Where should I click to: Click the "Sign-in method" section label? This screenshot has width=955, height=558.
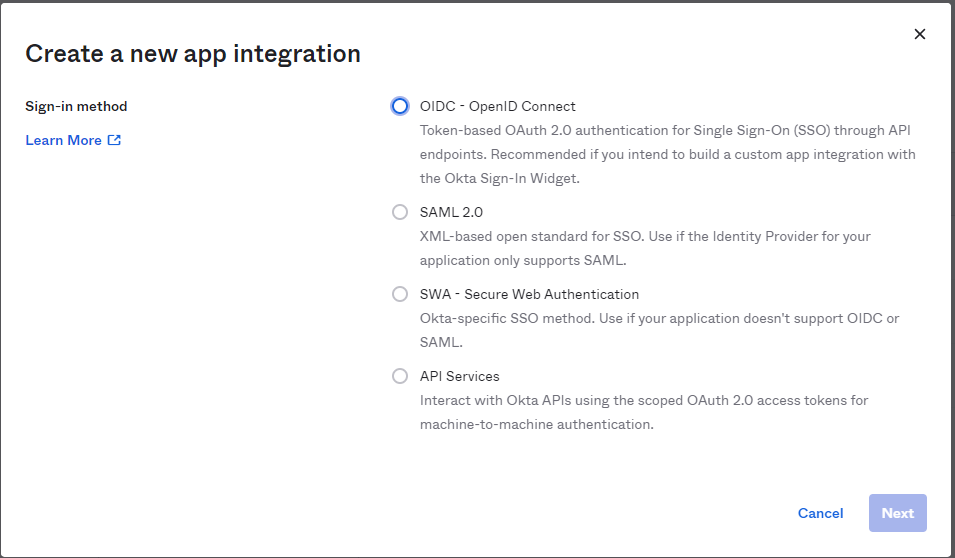click(x=76, y=106)
